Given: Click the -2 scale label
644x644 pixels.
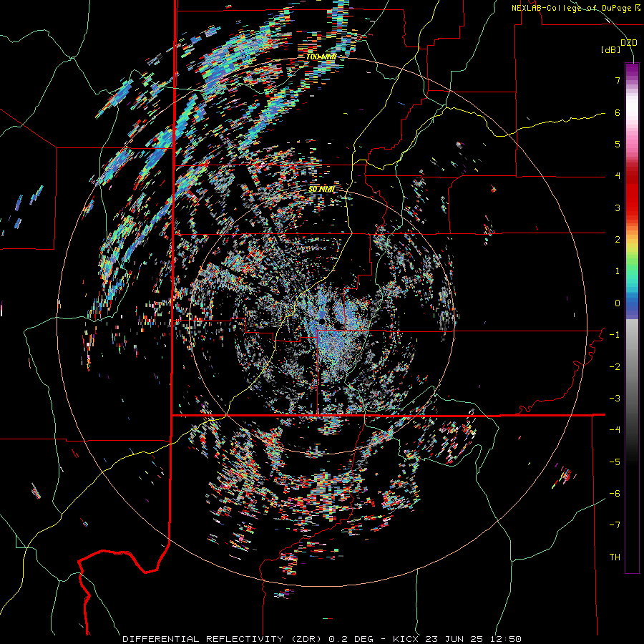Looking at the screenshot, I should tap(615, 367).
